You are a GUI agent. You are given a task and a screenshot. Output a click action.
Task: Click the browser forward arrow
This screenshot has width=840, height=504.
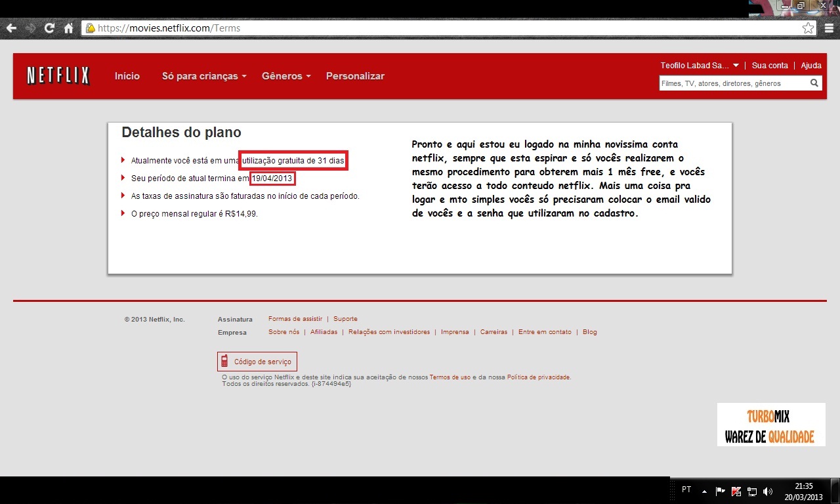pos(30,28)
